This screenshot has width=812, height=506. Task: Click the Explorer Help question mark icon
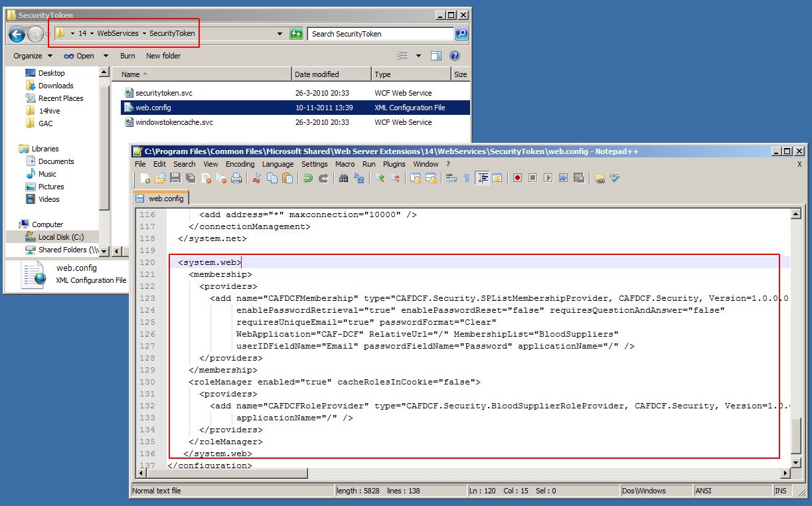tap(455, 56)
